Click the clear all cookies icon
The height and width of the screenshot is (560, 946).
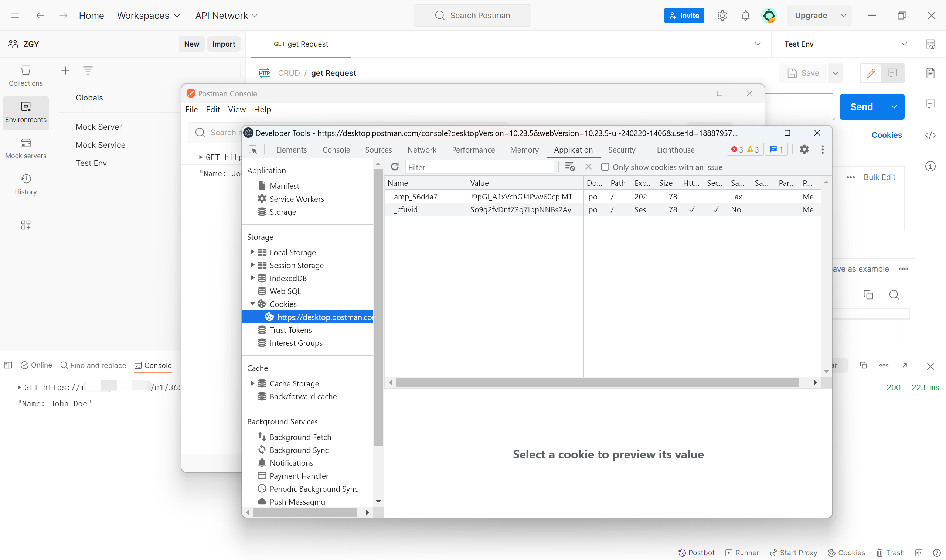click(x=570, y=167)
